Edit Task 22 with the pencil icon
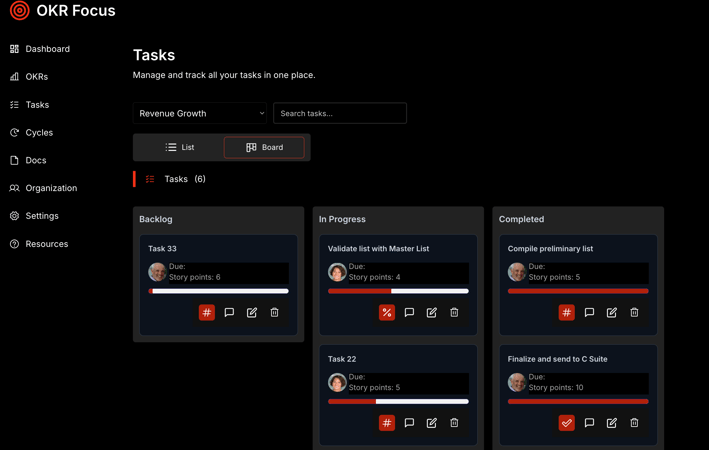 432,423
